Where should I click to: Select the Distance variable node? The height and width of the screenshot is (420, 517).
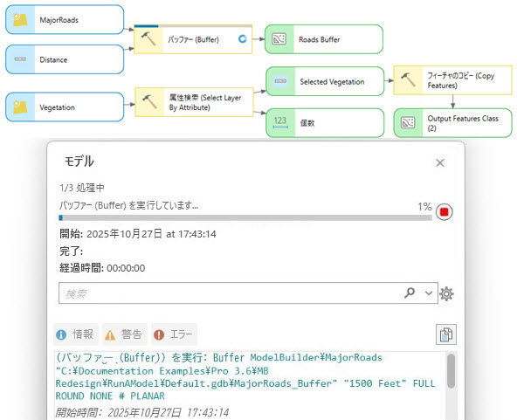65,59
